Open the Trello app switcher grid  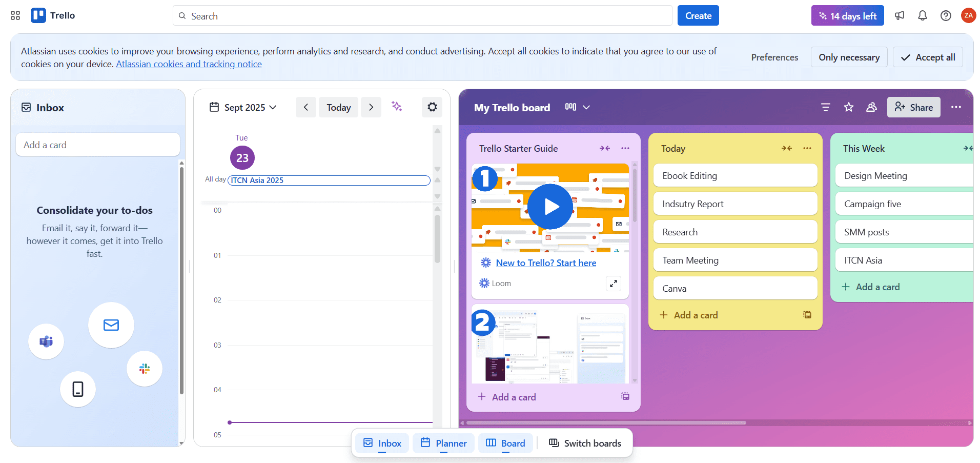(x=15, y=15)
